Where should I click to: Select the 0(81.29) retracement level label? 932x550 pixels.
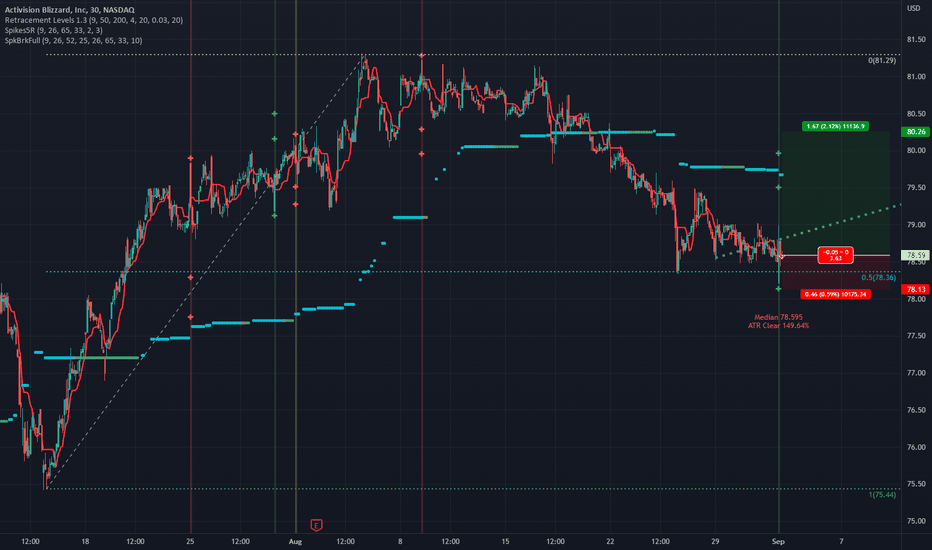coord(881,61)
